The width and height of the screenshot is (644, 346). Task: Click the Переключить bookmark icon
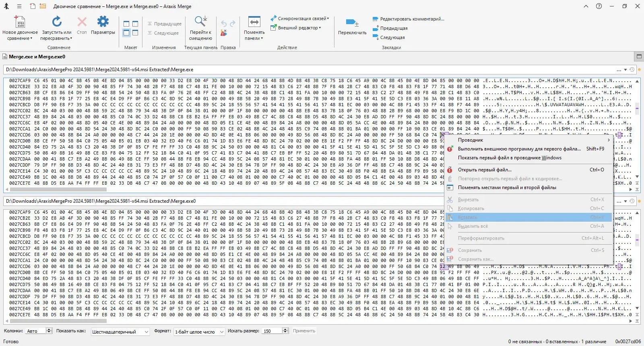(352, 23)
